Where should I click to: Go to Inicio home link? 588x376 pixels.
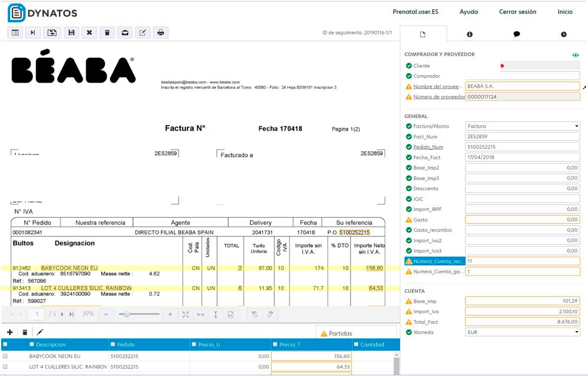(x=565, y=11)
